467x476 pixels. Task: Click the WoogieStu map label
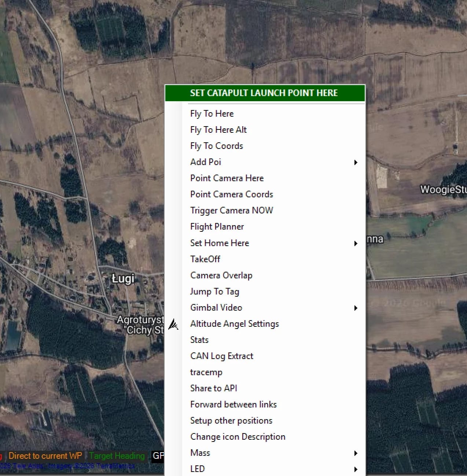click(x=444, y=190)
